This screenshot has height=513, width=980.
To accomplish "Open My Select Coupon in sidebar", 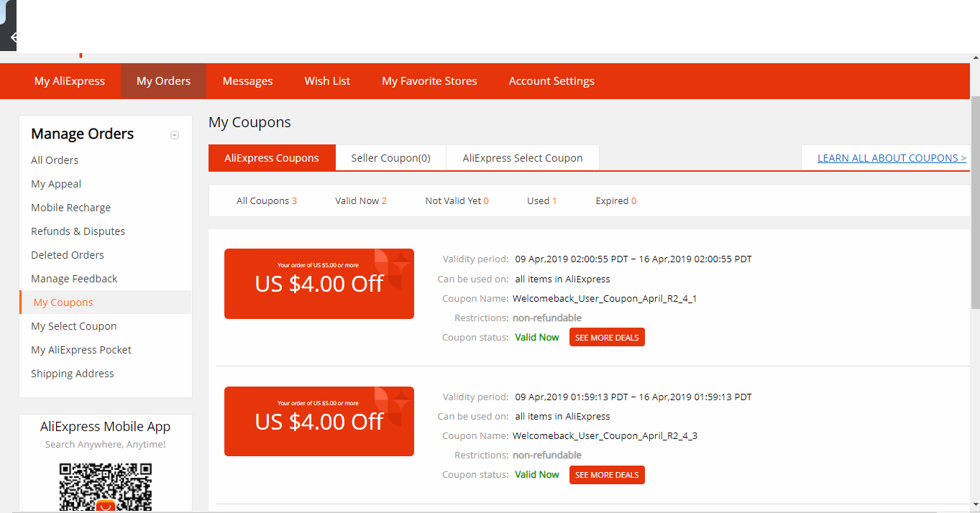I will [x=74, y=326].
